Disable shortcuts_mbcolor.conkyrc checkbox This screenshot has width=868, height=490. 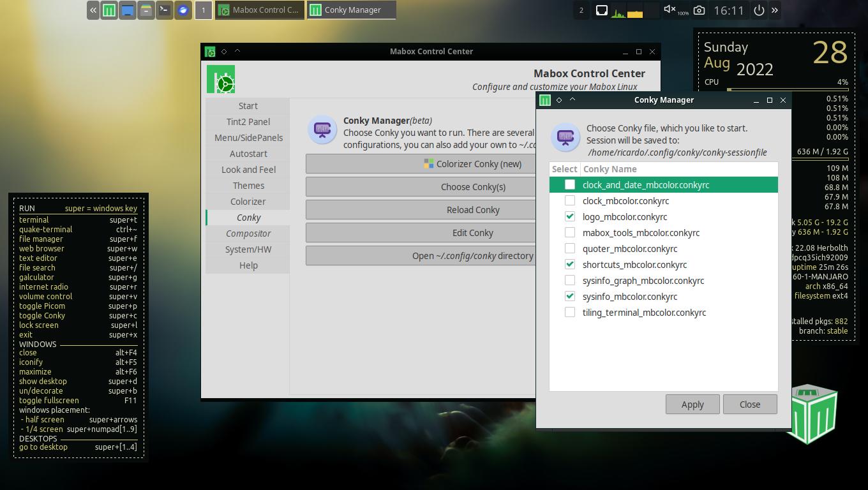570,264
